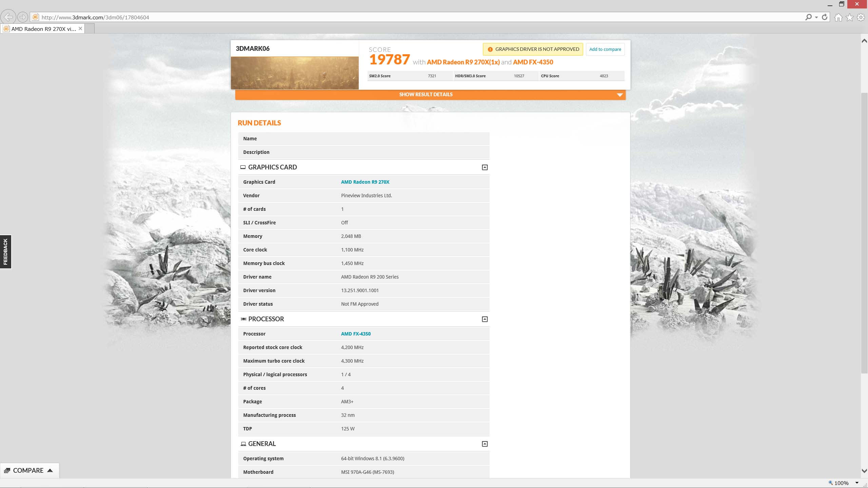Click the search magnifier in the address bar

click(x=808, y=17)
